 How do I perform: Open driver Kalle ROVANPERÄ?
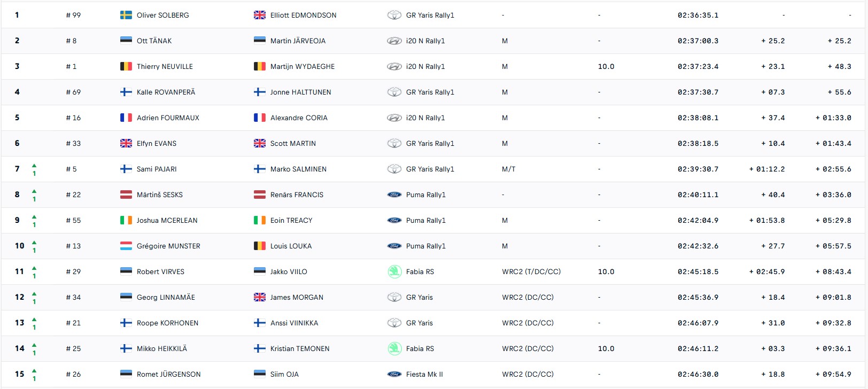coord(166,92)
